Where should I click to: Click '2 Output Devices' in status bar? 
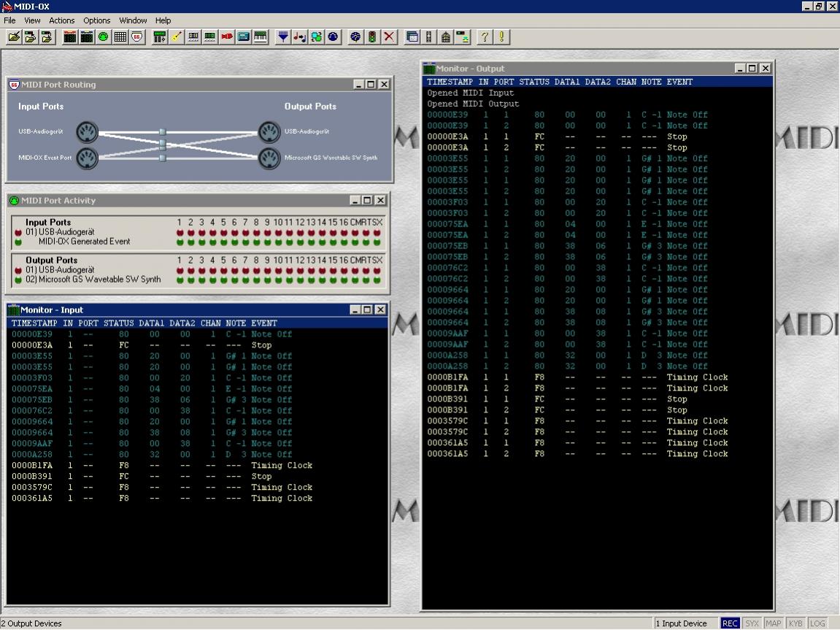[x=31, y=623]
